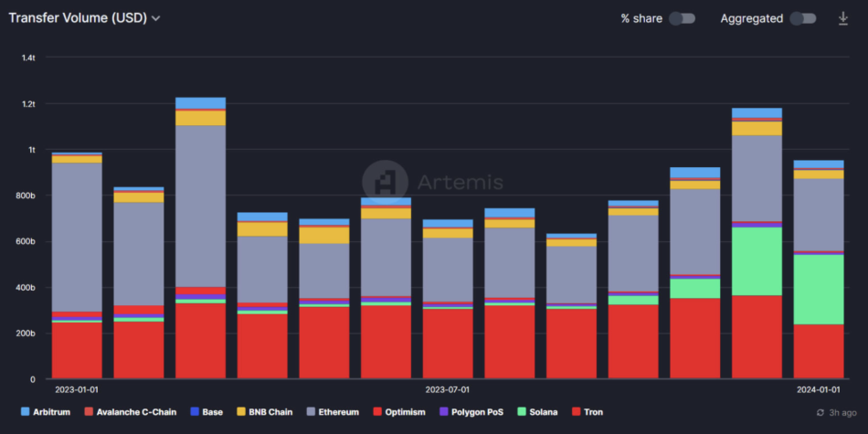Viewport: 868px width, 434px height.
Task: Download the chart using the download icon
Action: click(x=843, y=18)
